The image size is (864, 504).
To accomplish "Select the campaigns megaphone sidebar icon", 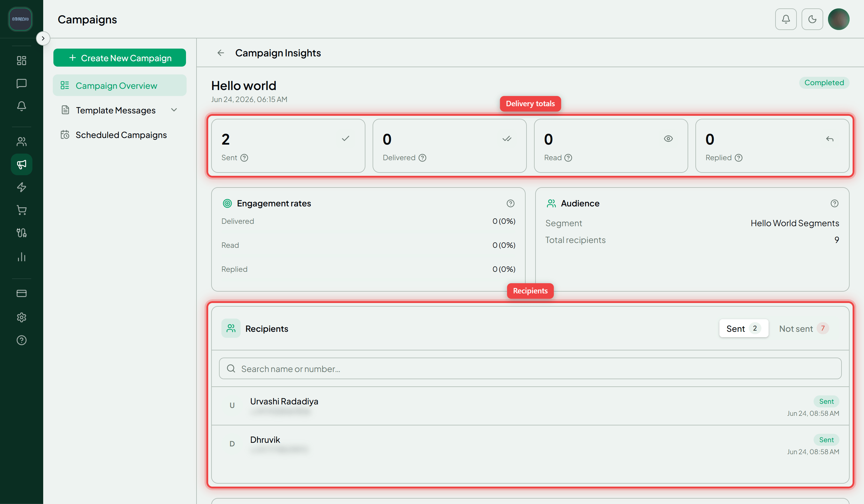I will coord(22,165).
